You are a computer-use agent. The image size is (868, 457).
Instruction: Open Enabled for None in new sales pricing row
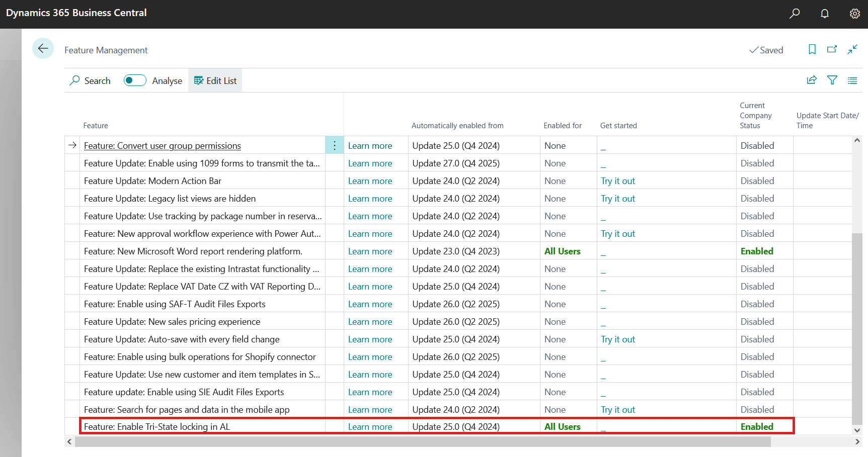pyautogui.click(x=555, y=322)
